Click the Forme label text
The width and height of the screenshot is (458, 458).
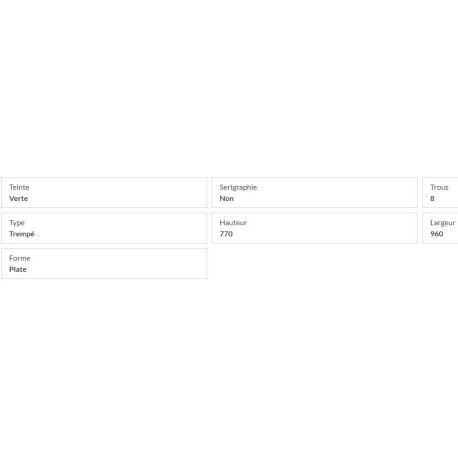(x=20, y=258)
